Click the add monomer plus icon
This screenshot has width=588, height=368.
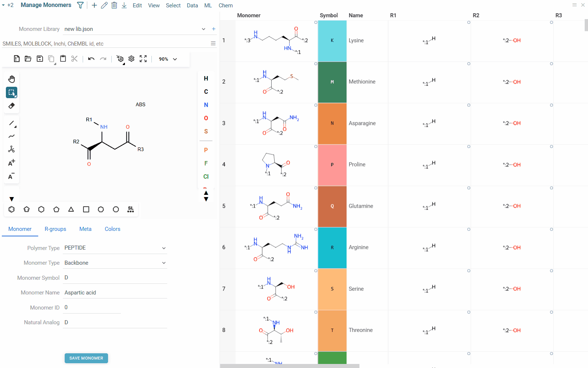pyautogui.click(x=94, y=5)
